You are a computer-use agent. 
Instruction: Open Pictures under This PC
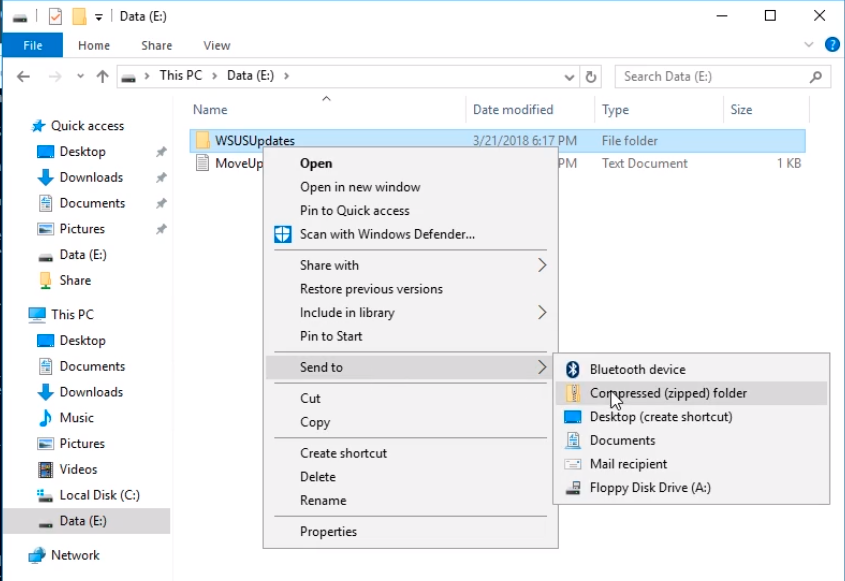coord(82,444)
